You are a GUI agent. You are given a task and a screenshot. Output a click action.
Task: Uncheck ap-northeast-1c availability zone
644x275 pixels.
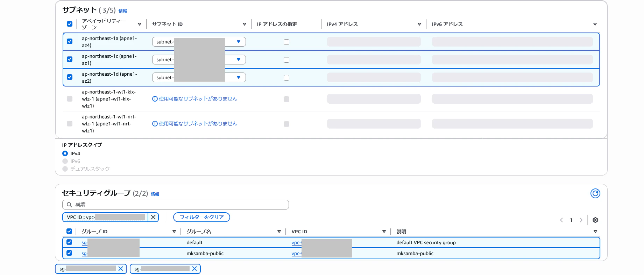pos(70,59)
